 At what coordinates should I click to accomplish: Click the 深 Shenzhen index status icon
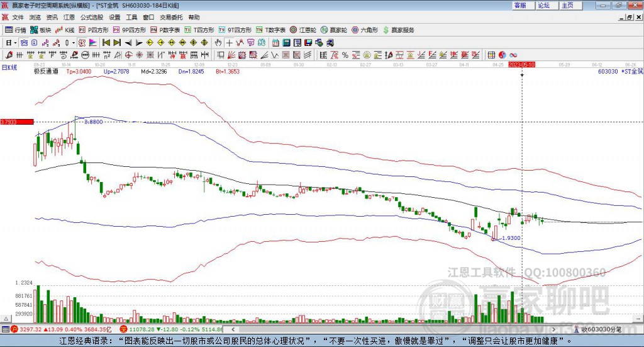click(x=123, y=329)
